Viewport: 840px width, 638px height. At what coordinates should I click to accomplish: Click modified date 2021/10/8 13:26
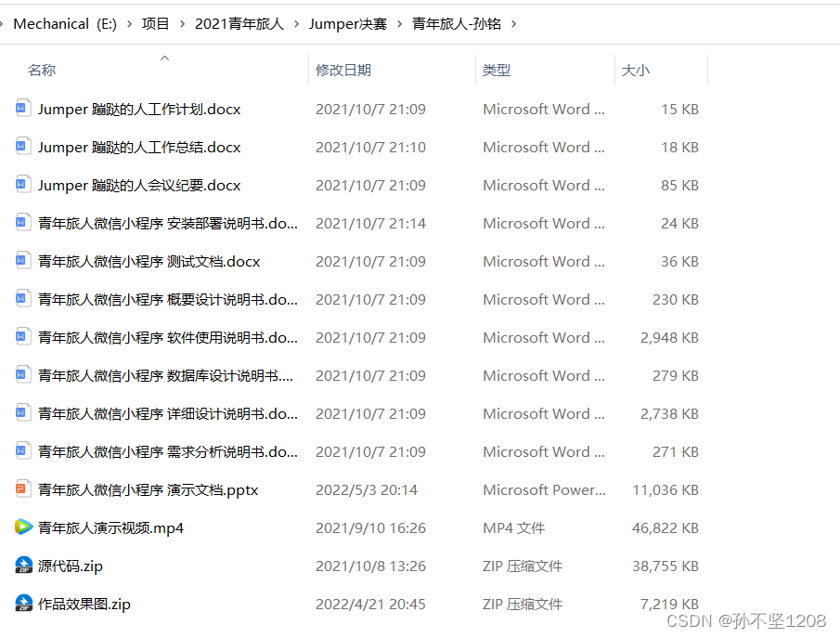(370, 566)
